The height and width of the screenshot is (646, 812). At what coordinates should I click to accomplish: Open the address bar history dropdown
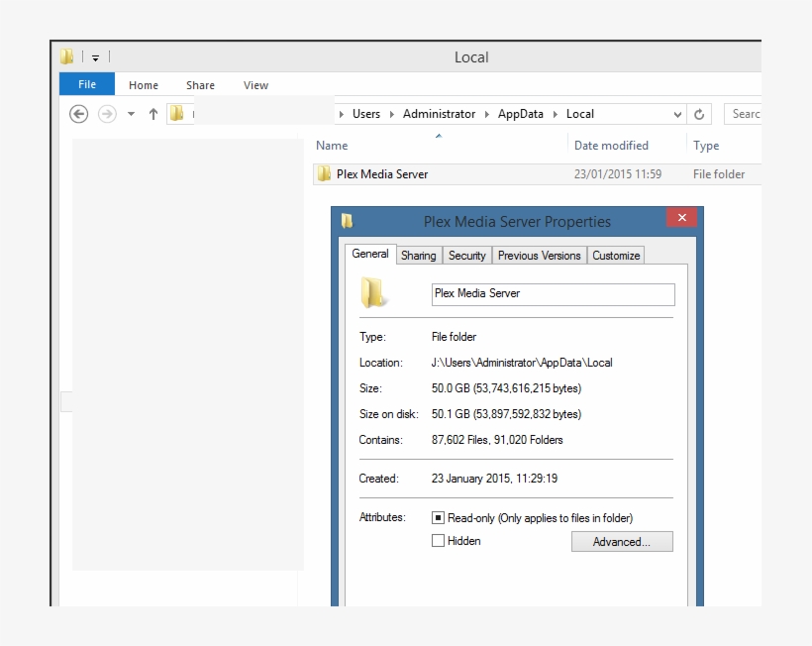(676, 114)
